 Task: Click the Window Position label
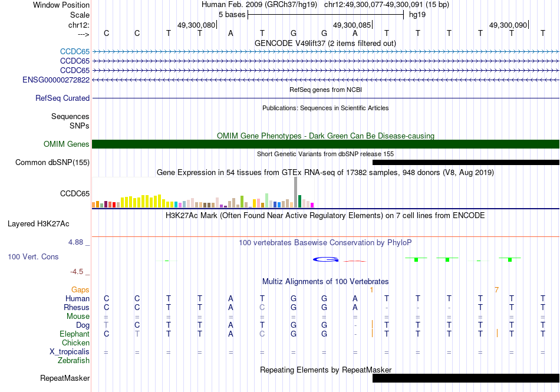(x=61, y=5)
